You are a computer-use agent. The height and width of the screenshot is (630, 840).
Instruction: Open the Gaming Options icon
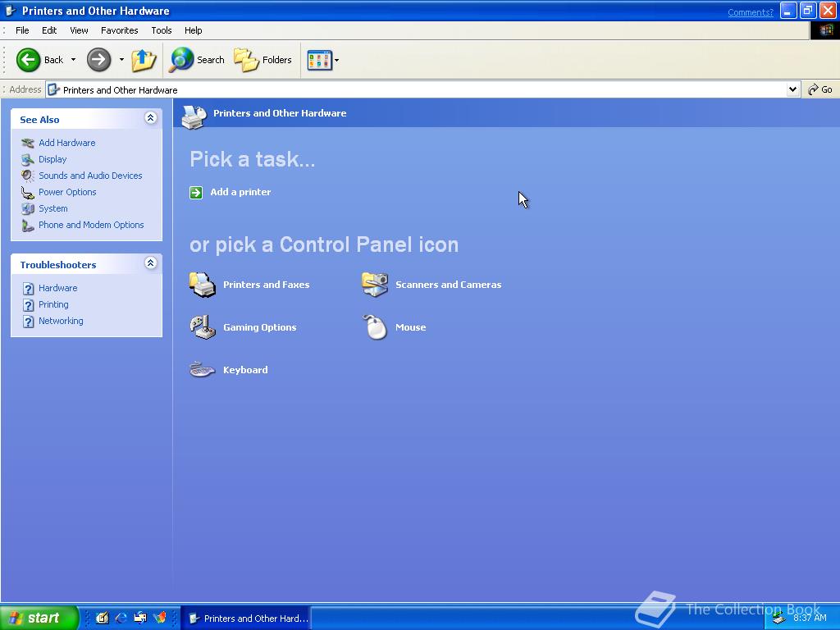coord(243,327)
